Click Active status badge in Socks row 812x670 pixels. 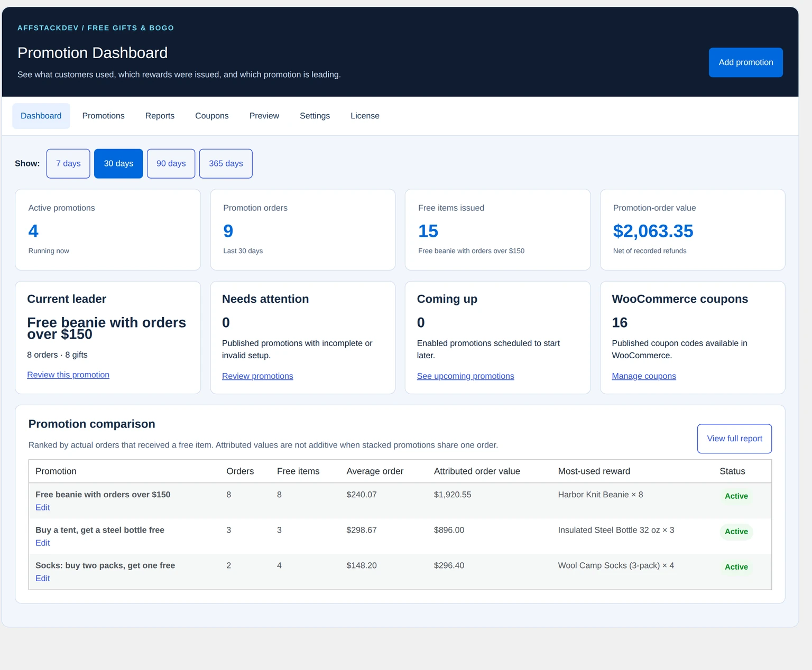736,567
